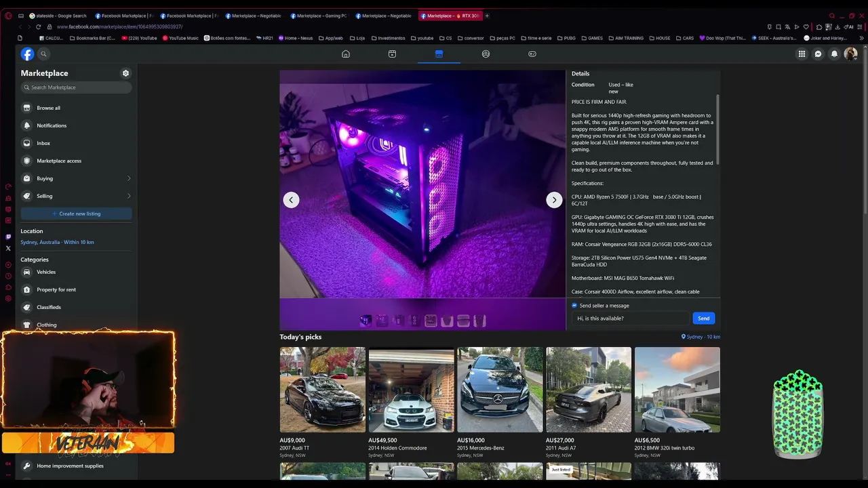Open the Facebook search magnifier

(x=43, y=54)
